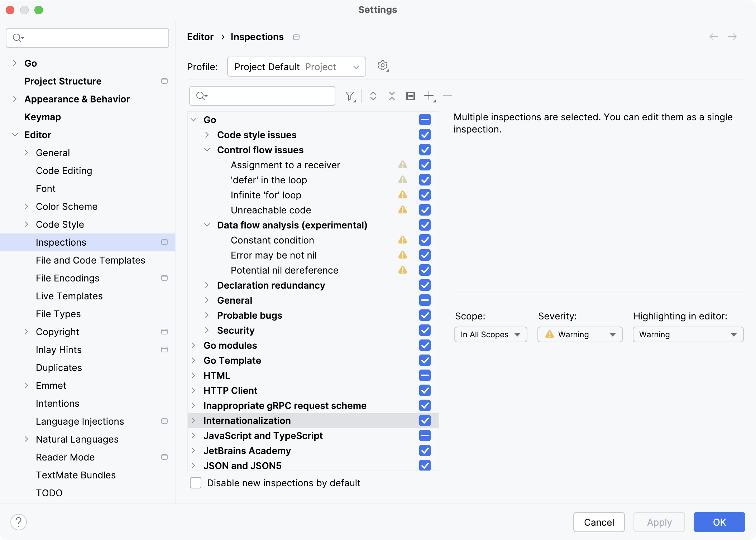Viewport: 756px width, 540px height.
Task: Open the Profile dropdown
Action: pos(296,66)
